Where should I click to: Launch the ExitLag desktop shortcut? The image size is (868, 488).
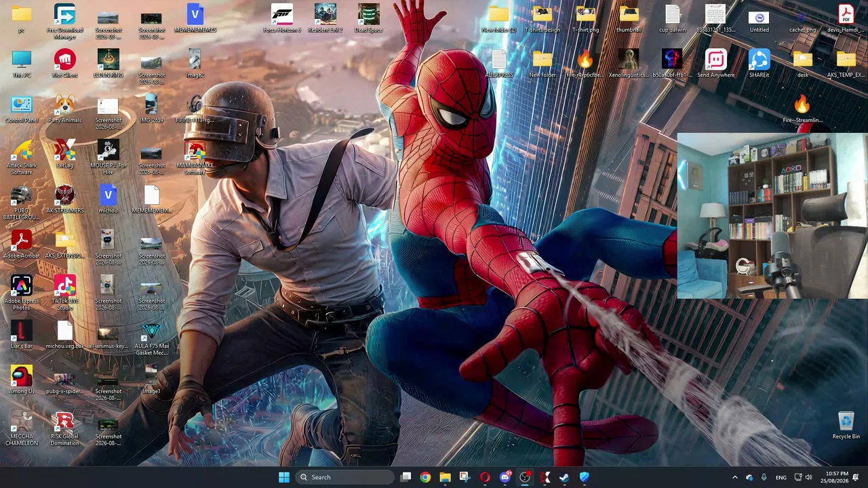tap(64, 155)
